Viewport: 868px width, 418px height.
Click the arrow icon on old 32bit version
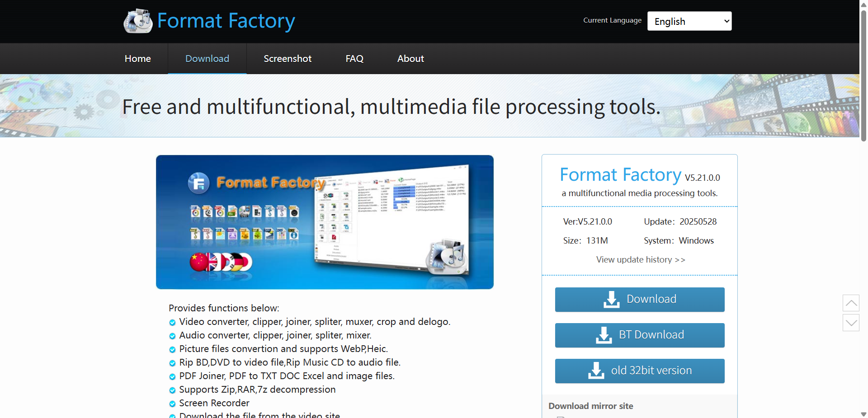coord(596,371)
